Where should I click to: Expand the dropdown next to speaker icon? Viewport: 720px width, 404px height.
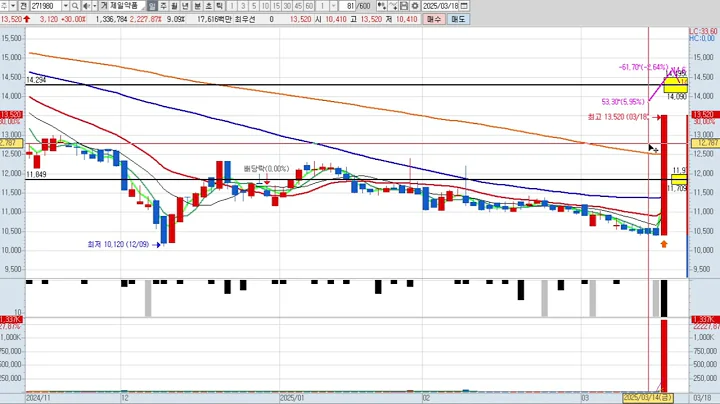tap(95, 6)
